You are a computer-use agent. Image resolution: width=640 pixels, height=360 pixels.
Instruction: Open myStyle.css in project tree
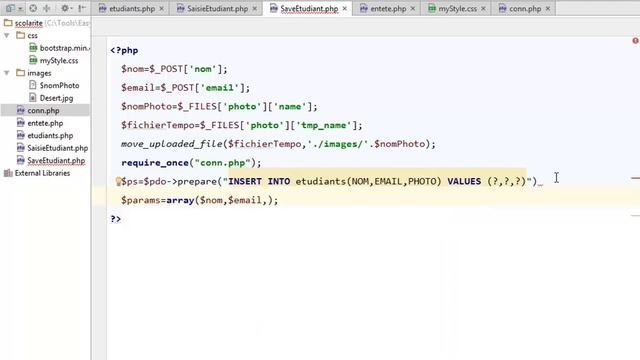pyautogui.click(x=59, y=61)
